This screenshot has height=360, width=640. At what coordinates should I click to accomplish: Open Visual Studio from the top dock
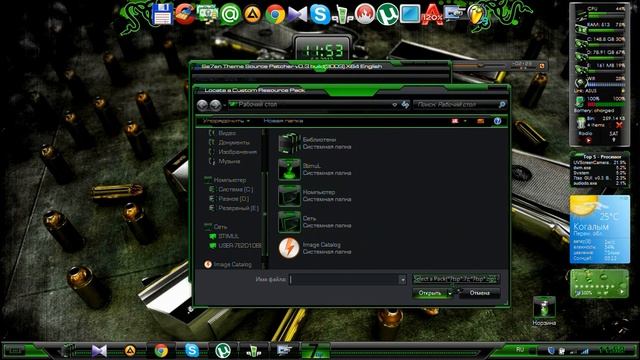click(x=298, y=15)
